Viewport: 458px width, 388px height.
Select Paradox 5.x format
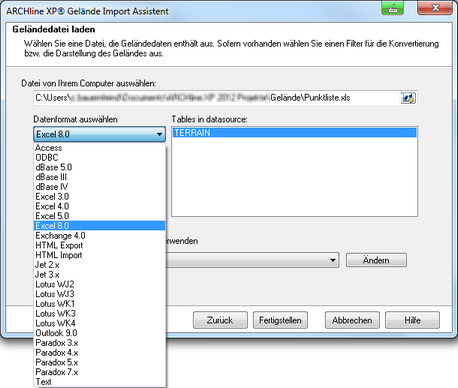coord(100,362)
